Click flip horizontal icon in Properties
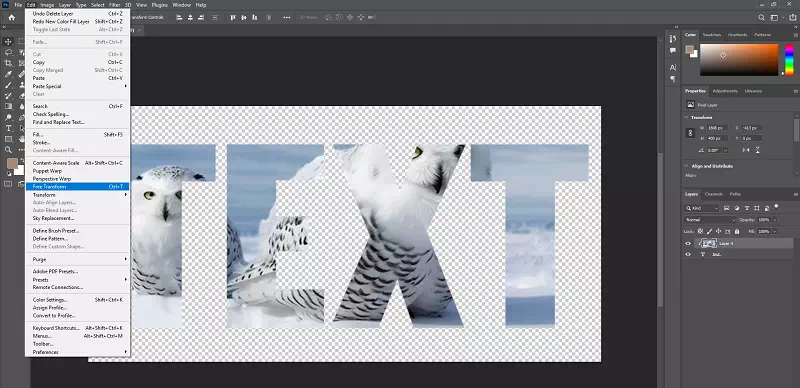The width and height of the screenshot is (800, 388). 746,150
